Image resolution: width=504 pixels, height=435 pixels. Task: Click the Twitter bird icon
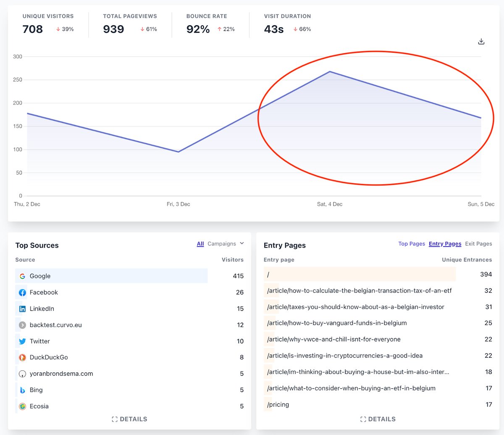point(23,341)
